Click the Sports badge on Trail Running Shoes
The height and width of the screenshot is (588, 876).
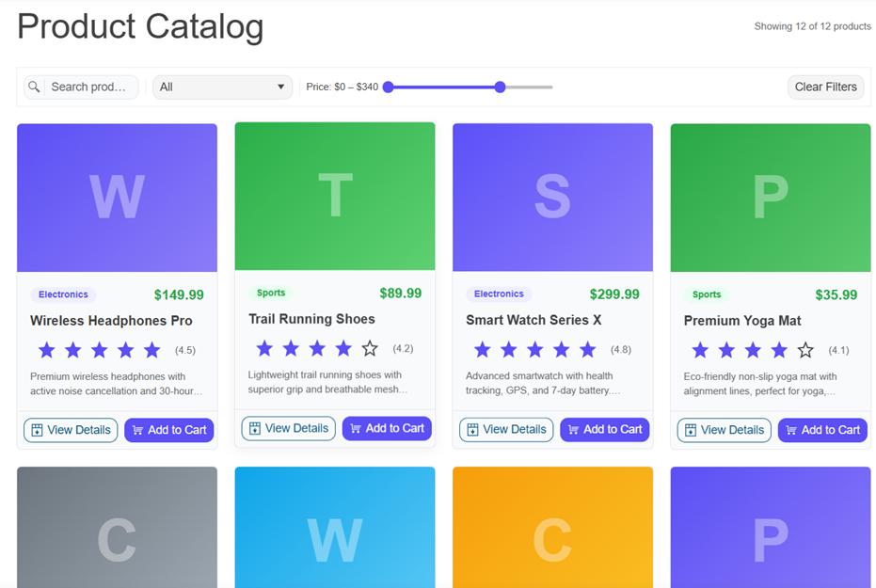(x=271, y=293)
